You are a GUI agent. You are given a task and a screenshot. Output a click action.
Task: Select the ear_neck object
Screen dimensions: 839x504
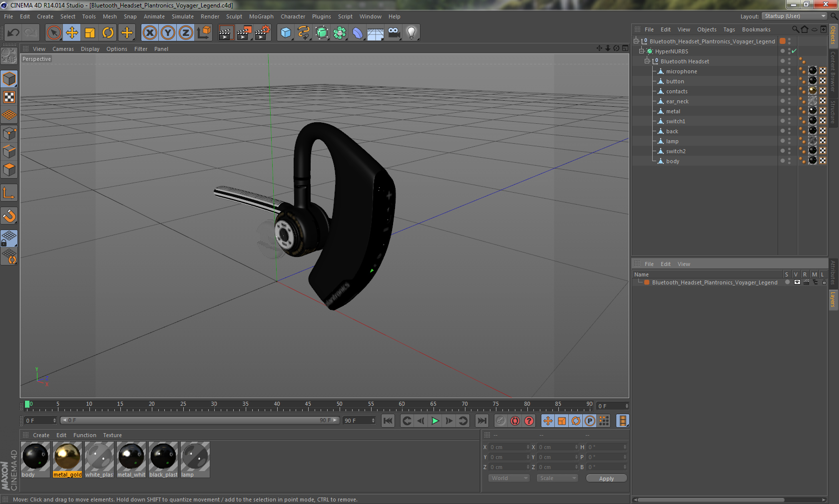[677, 101]
